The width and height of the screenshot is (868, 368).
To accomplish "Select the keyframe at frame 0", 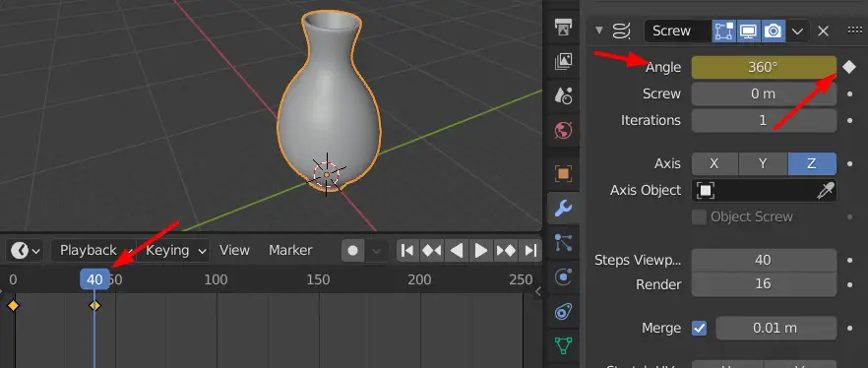I will 13,305.
